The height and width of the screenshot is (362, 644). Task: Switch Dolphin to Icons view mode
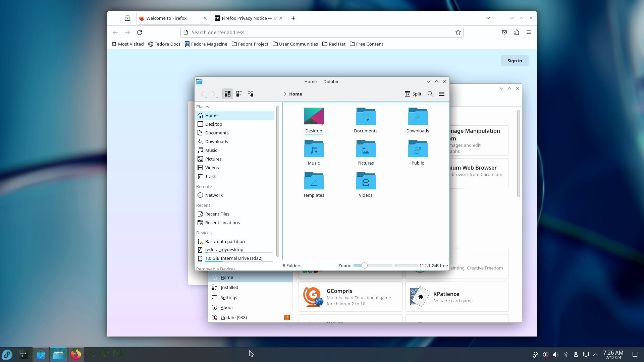click(x=228, y=94)
